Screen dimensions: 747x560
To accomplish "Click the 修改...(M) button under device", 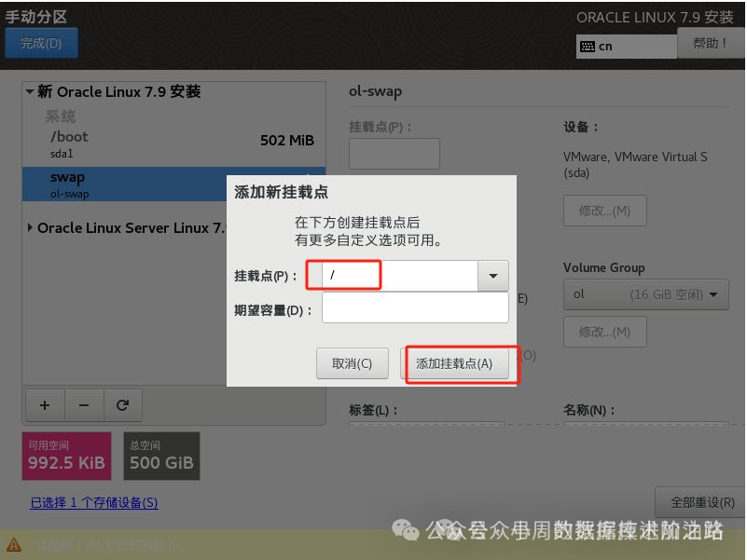I will click(x=604, y=211).
